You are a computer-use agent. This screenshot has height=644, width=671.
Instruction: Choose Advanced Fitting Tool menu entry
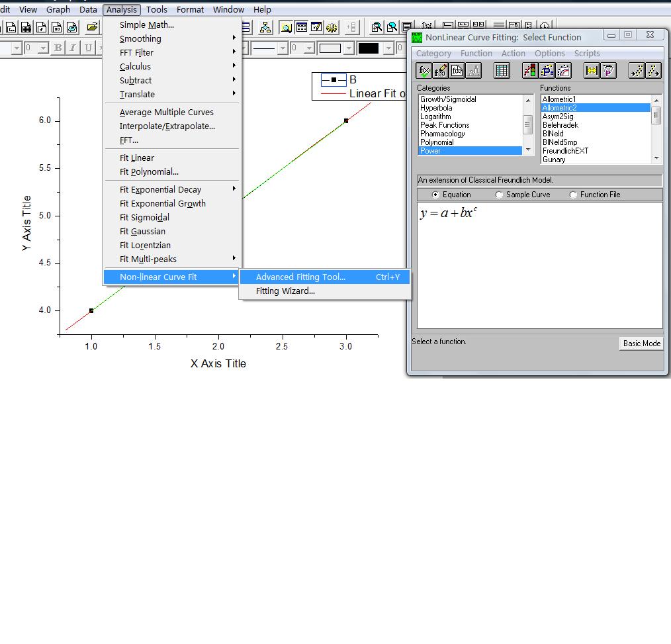pos(325,277)
